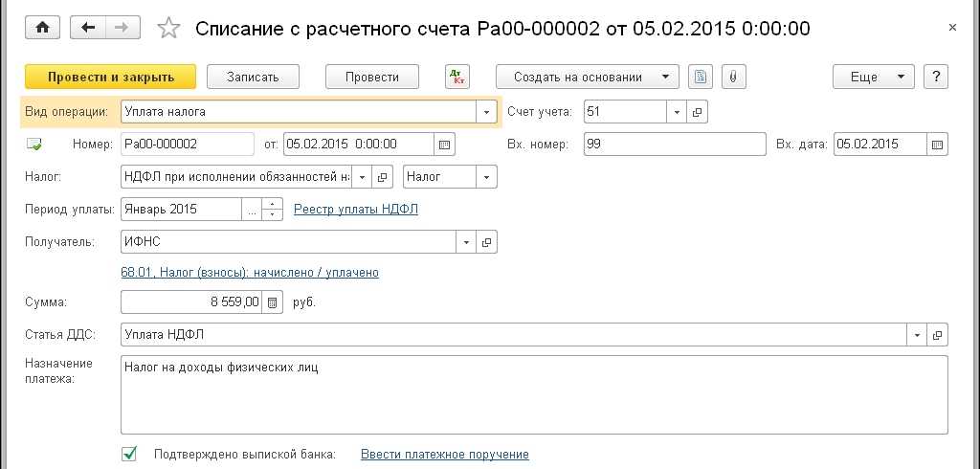Open Счет учета 51 details icon
980x469 pixels.
tap(697, 112)
